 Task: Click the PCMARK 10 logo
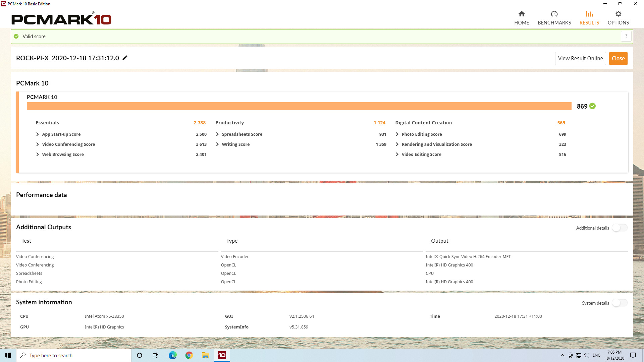pos(61,19)
